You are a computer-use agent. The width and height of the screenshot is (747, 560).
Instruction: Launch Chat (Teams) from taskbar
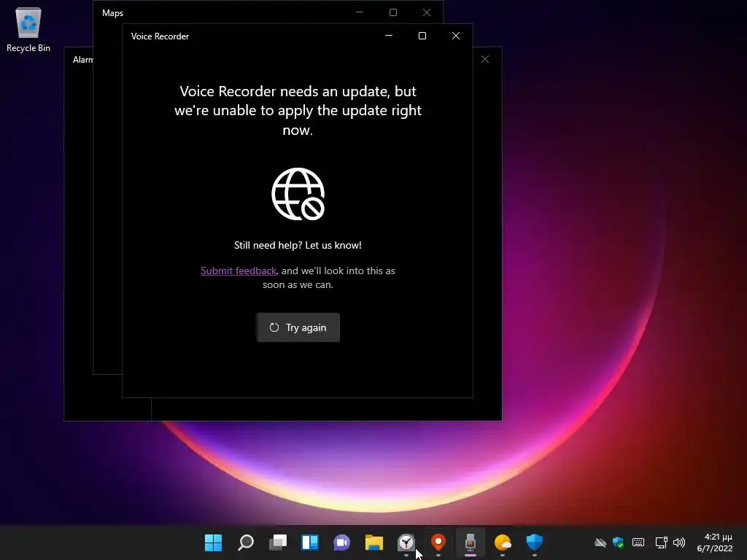point(341,542)
